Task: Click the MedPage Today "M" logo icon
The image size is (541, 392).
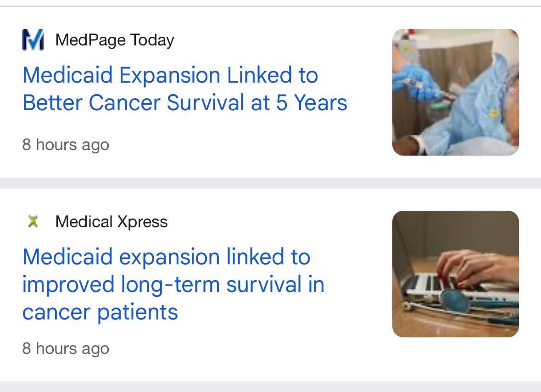Action: pos(33,40)
